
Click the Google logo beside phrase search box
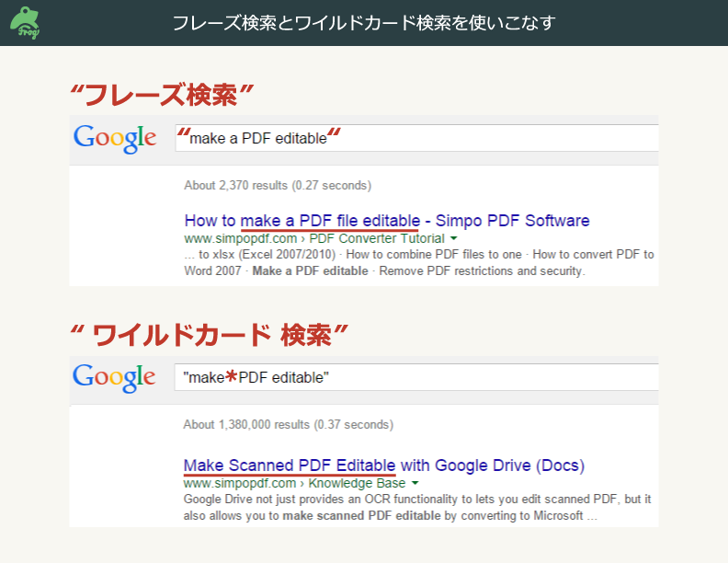click(115, 138)
